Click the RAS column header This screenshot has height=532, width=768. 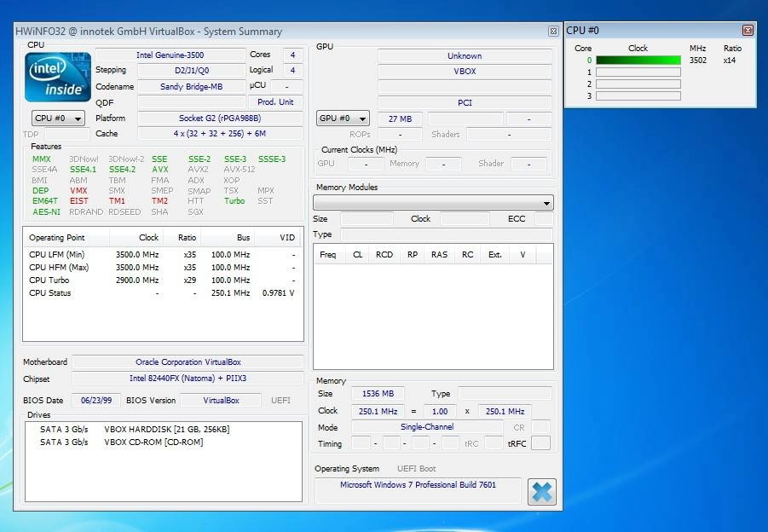click(x=439, y=255)
